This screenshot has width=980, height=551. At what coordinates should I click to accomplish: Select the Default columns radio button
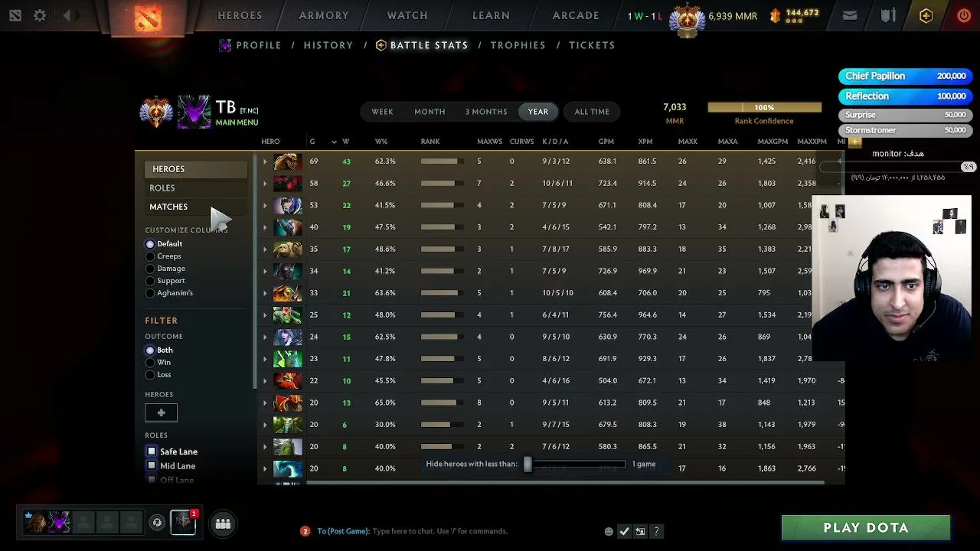point(150,244)
